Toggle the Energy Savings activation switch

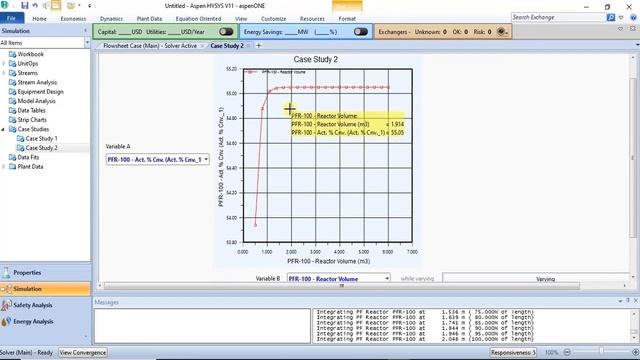[360, 31]
